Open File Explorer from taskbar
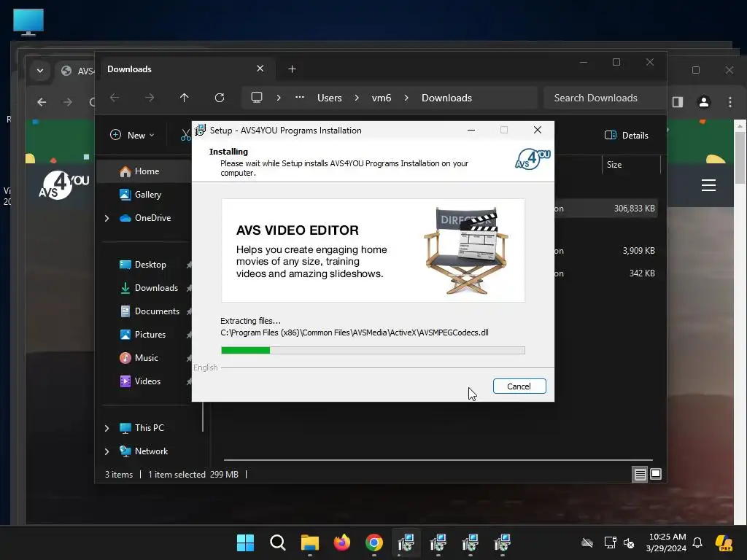747x560 pixels. click(x=309, y=542)
